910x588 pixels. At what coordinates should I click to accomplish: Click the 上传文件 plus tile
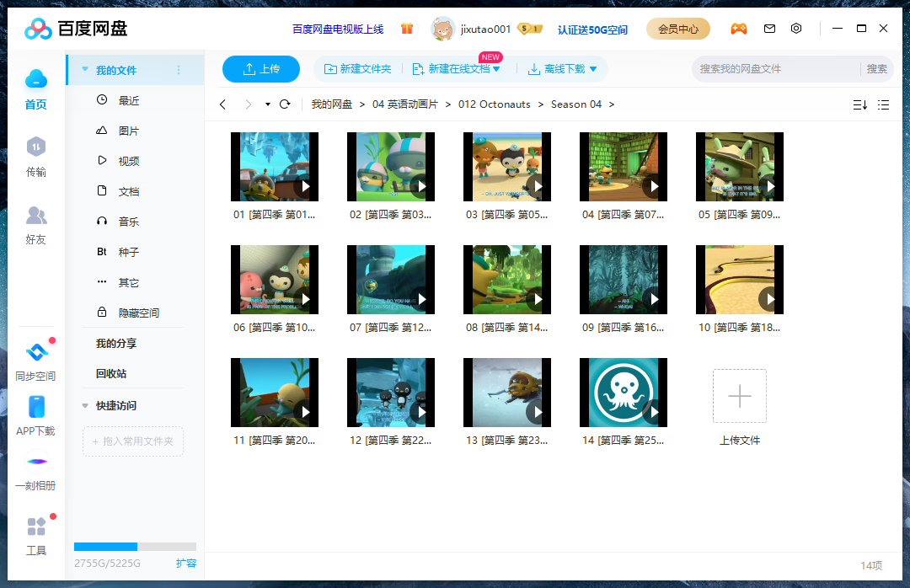point(740,396)
